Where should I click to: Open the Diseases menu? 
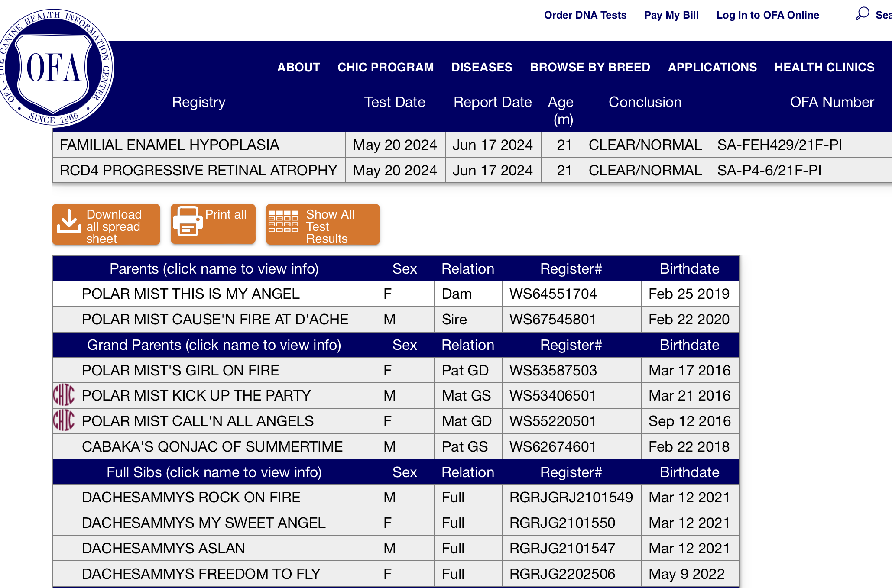click(482, 67)
